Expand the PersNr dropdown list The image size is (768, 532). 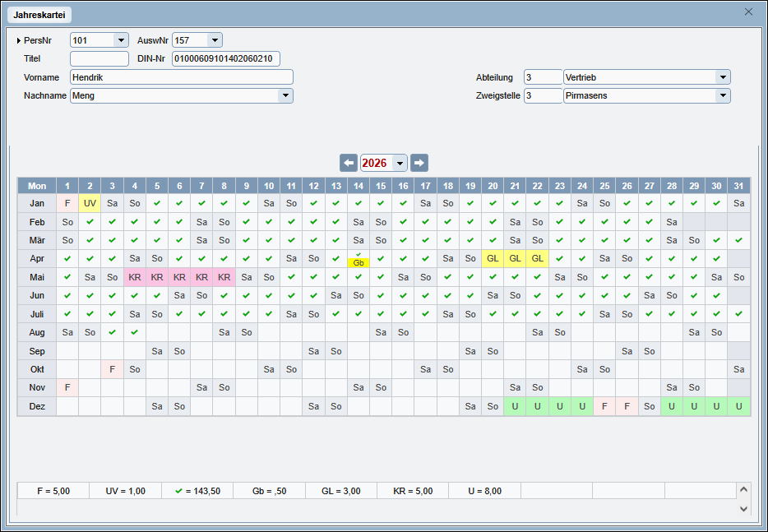(120, 40)
